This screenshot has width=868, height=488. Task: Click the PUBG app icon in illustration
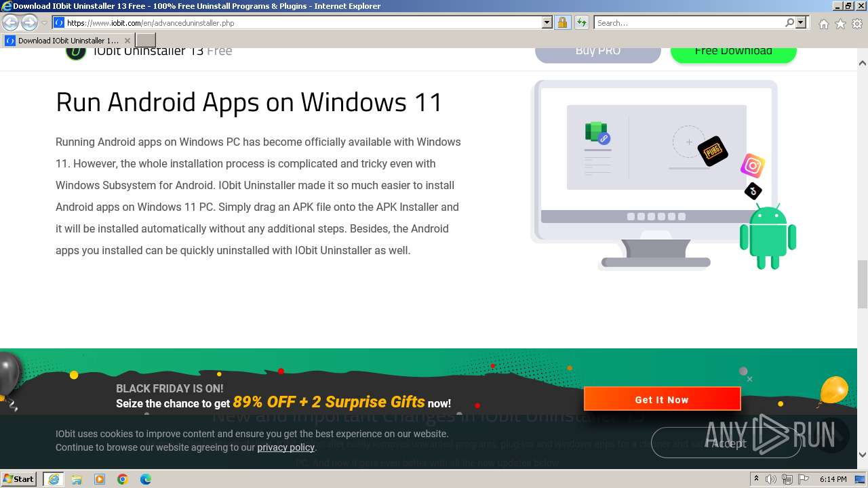point(712,151)
